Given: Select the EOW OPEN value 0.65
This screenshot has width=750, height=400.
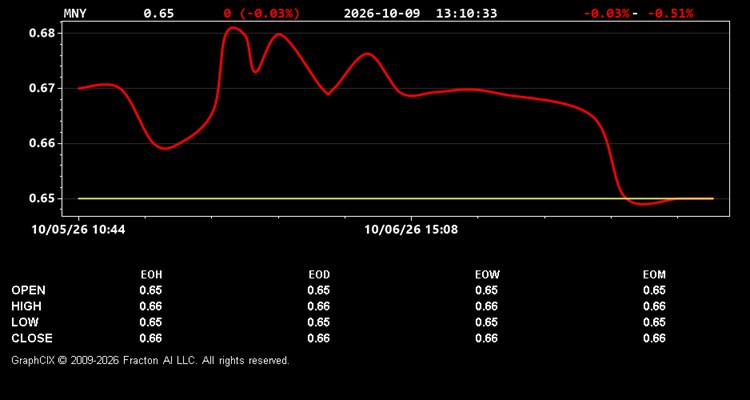Looking at the screenshot, I should point(486,290).
